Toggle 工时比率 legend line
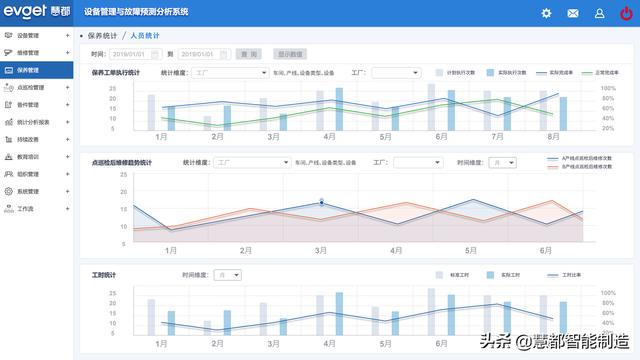640x360 pixels. (x=564, y=275)
